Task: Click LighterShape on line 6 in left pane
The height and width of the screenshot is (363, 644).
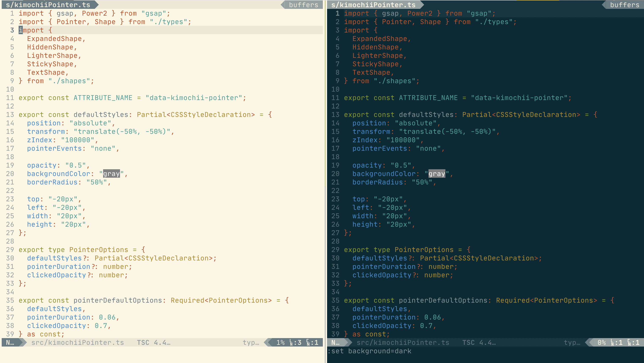Action: [52, 56]
